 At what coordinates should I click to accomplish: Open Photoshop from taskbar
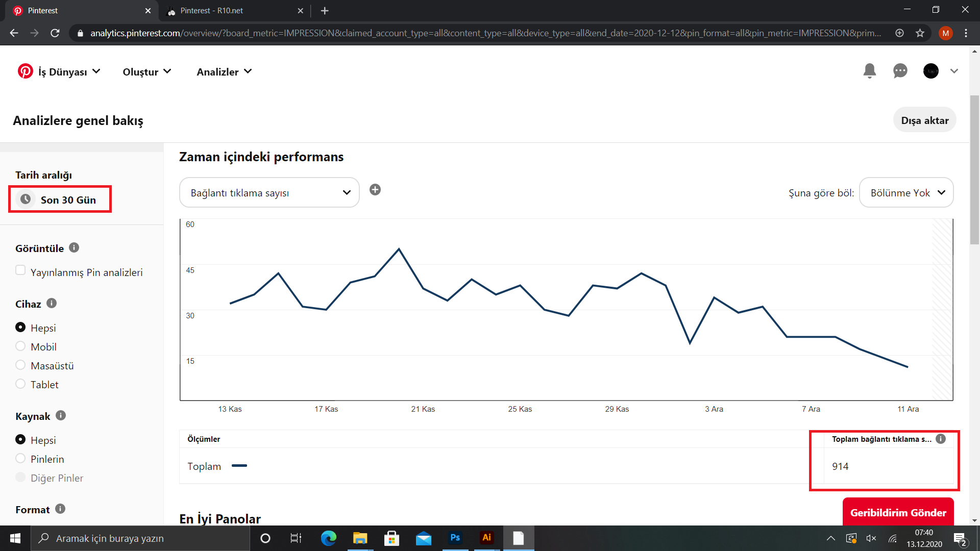tap(455, 538)
